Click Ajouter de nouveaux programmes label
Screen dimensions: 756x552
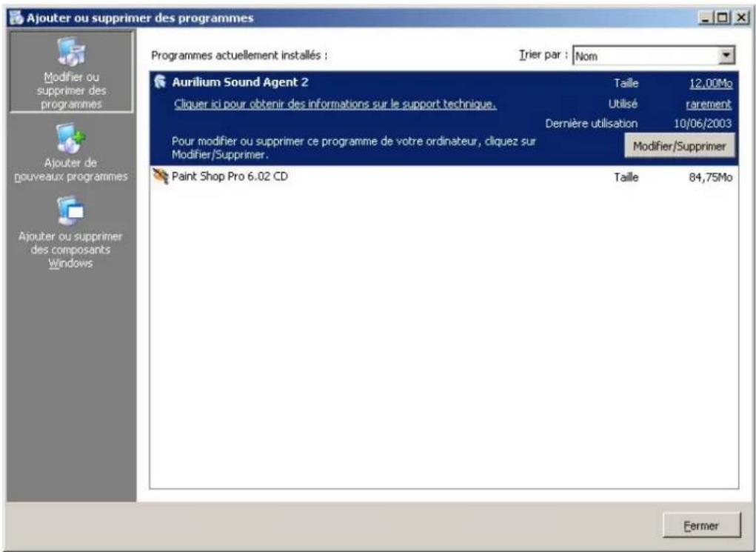71,170
